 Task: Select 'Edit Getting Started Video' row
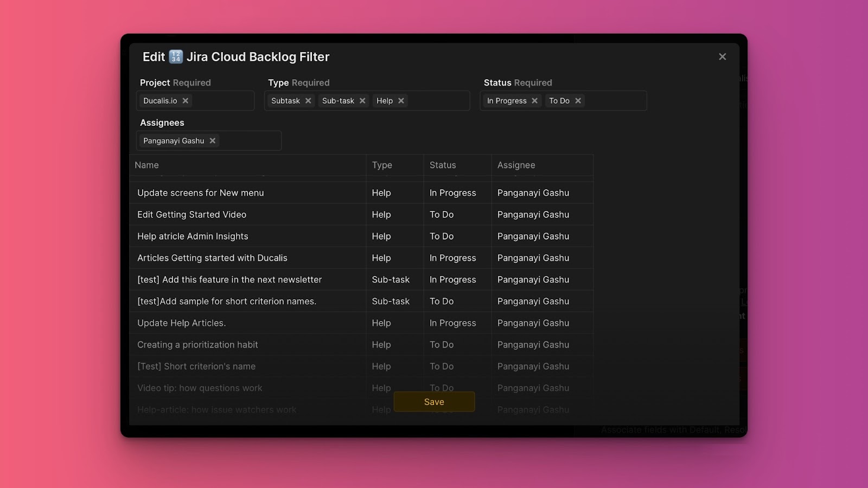pos(361,215)
